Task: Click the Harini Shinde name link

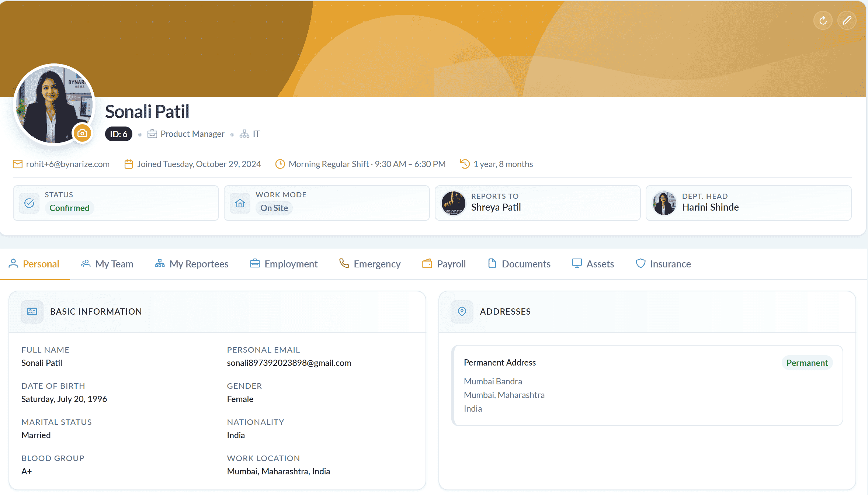Action: 710,207
